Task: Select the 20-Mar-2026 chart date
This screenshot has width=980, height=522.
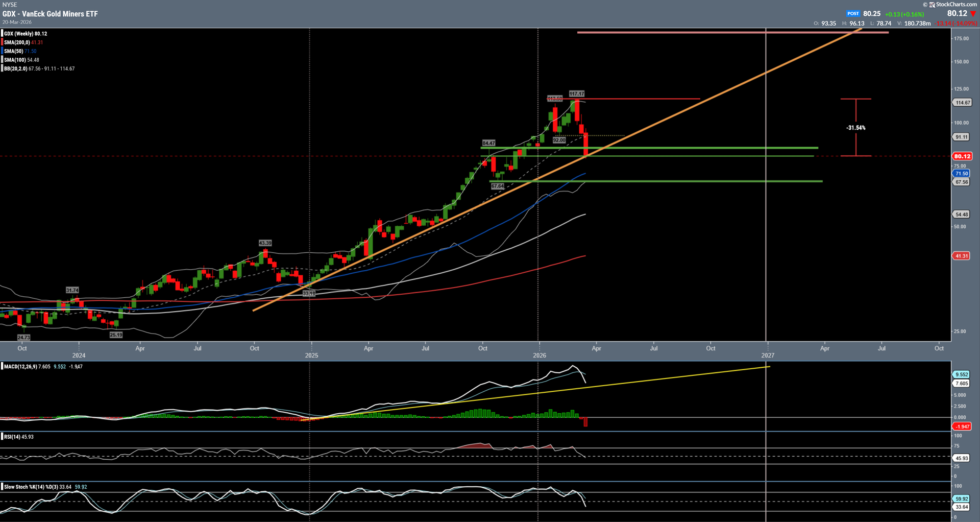Action: coord(17,22)
